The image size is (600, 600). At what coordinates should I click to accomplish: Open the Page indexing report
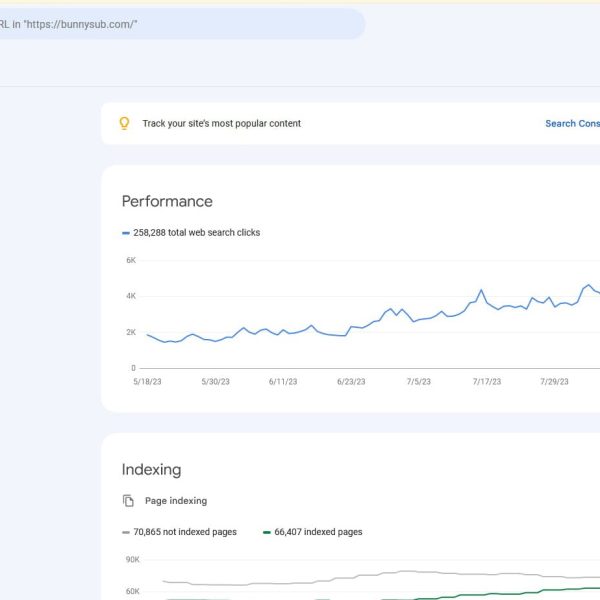pos(176,501)
